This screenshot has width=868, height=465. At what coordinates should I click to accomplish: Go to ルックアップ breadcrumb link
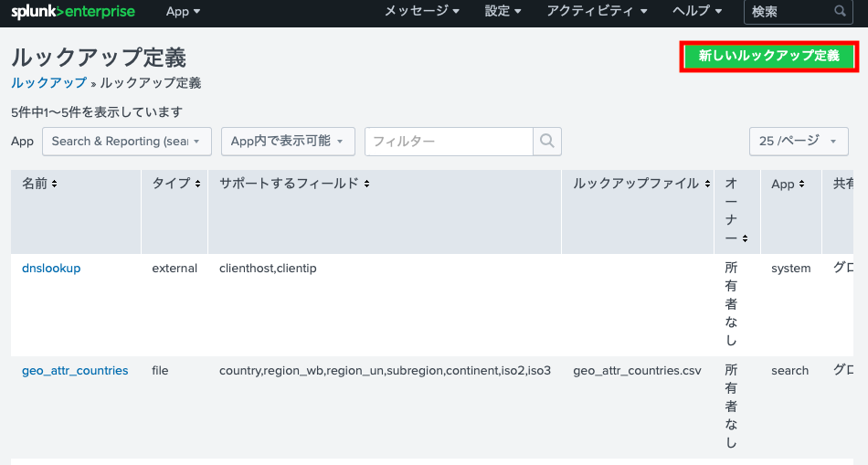(x=48, y=83)
